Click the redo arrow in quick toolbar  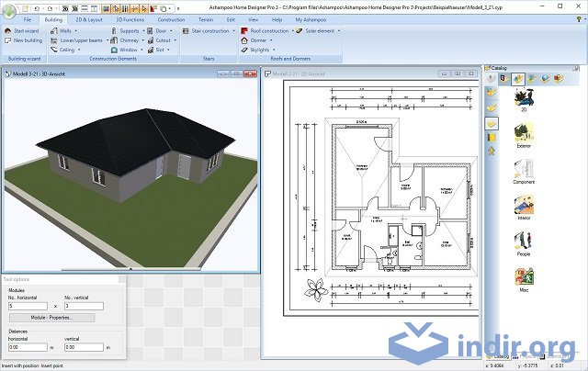[51, 8]
